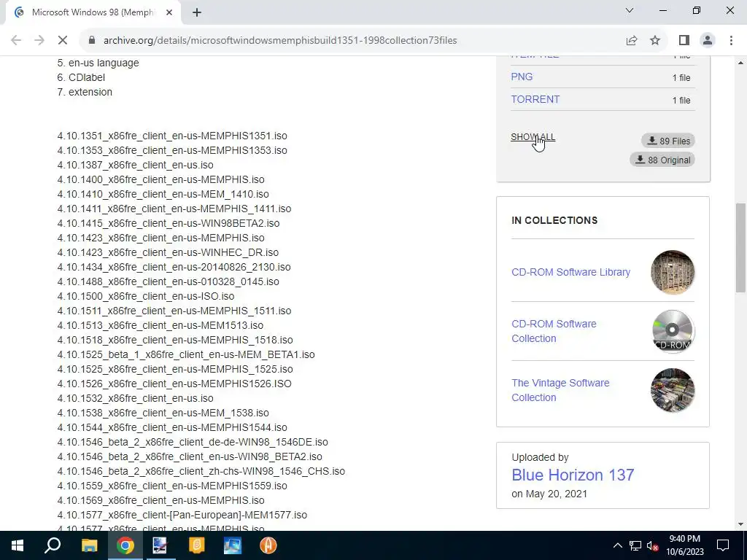Screen dimensions: 747x560
Task: Select text 4.10.1351_x86fre_client_en-us-MEMPHIS1351.iso
Action: pyautogui.click(x=172, y=136)
